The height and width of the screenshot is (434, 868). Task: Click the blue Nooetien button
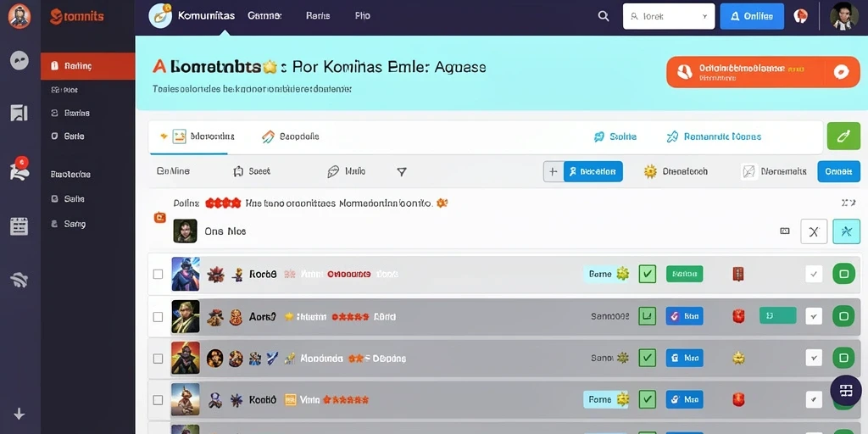[593, 171]
